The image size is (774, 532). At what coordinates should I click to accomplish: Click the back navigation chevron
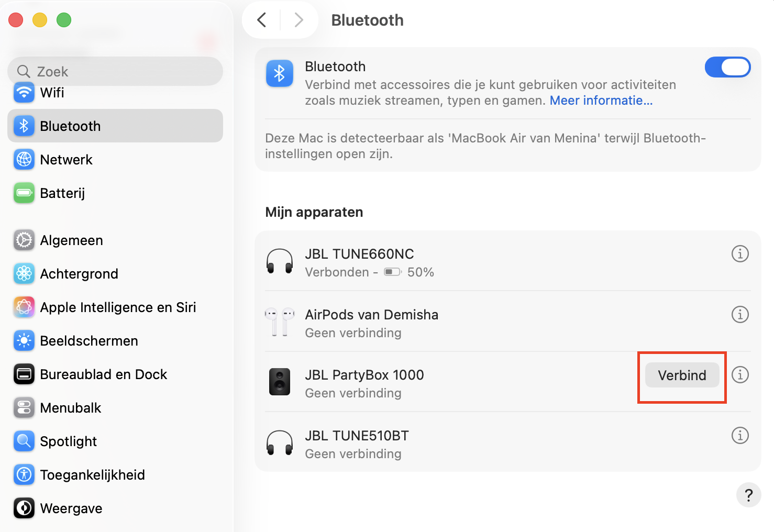(261, 19)
